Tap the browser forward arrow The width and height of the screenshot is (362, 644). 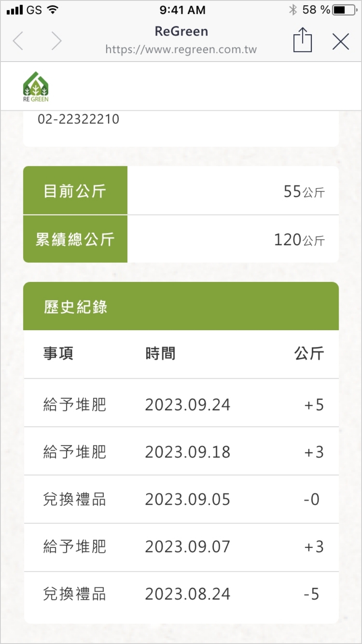(x=56, y=41)
